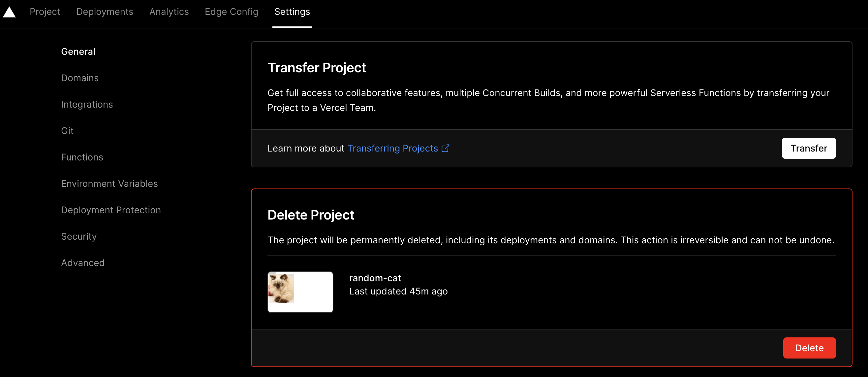Open the Analytics tab
Viewport: 868px width, 377px height.
(169, 12)
